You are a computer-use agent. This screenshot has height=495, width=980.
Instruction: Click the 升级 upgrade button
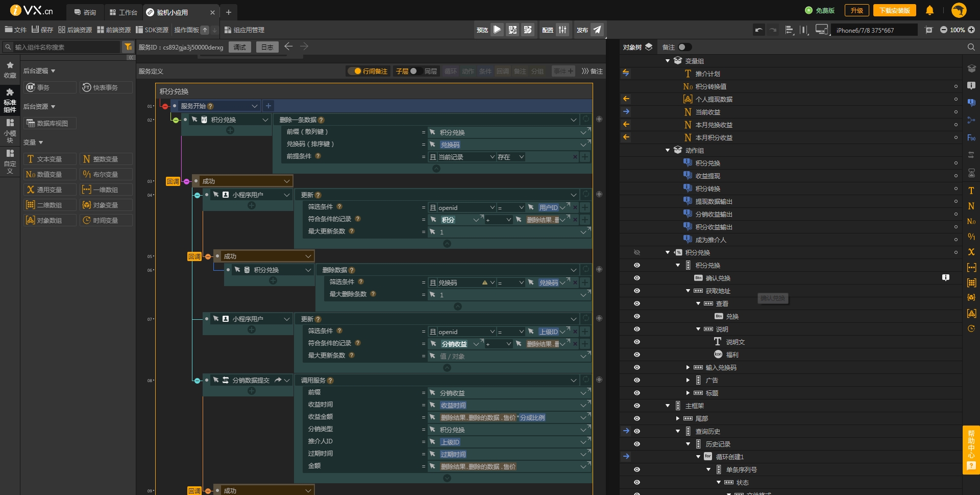856,10
